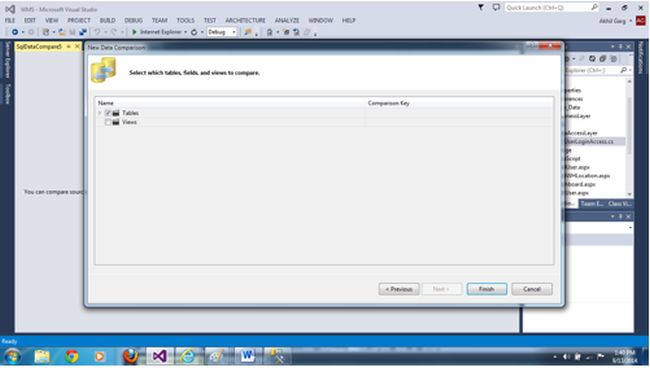
Task: Click the Name column header
Action: [x=106, y=103]
